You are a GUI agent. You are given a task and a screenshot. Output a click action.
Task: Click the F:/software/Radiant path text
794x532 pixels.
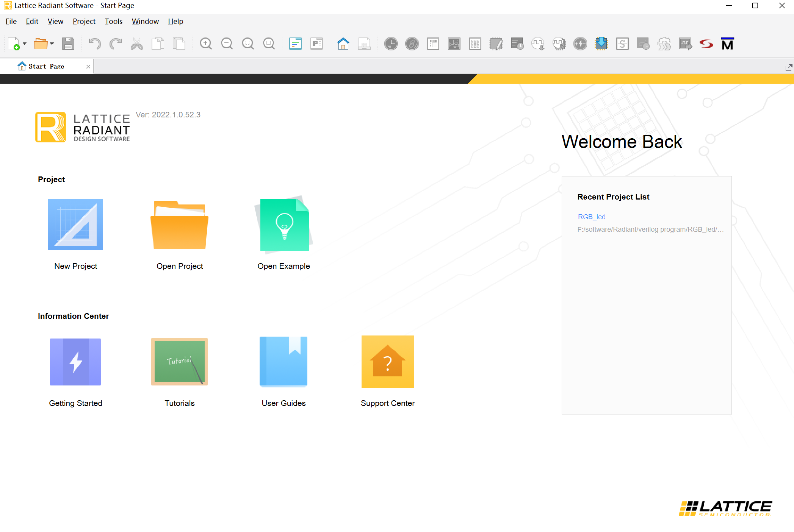pos(650,229)
